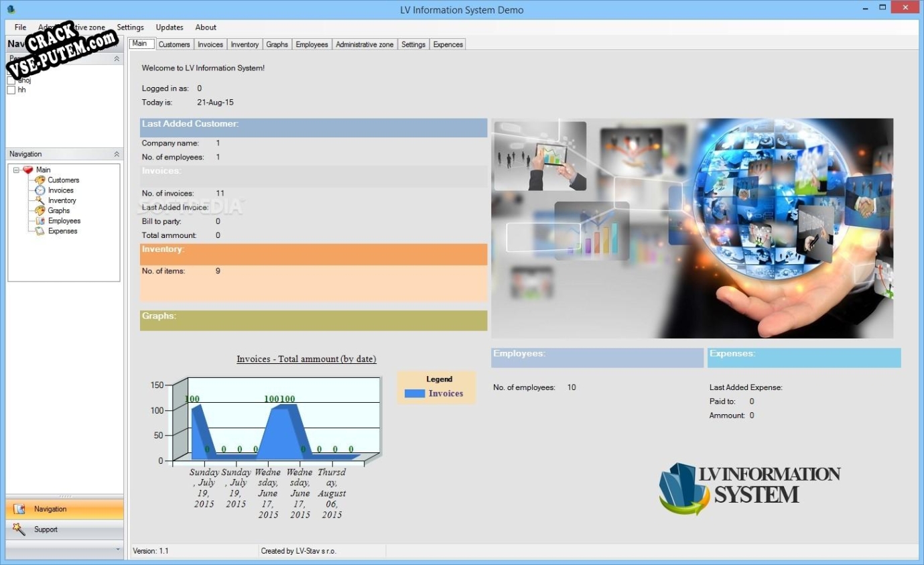Click the No. of invoices value 11

(220, 194)
